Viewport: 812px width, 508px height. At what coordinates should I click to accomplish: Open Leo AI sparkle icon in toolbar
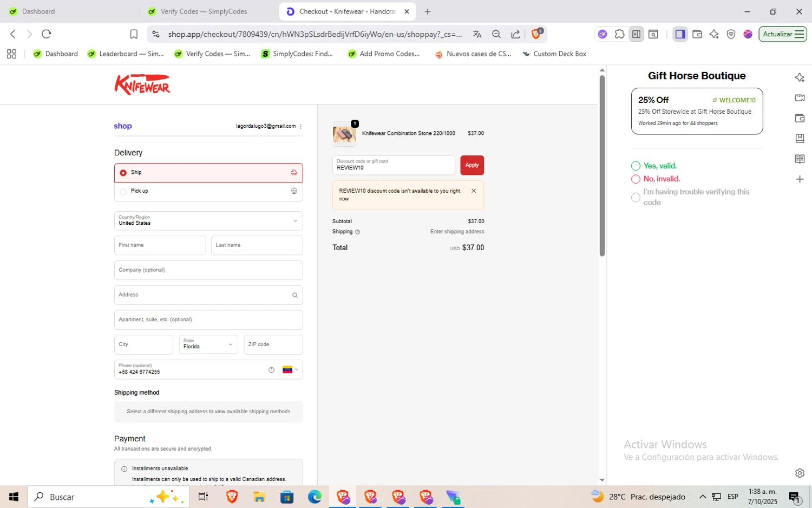point(714,34)
